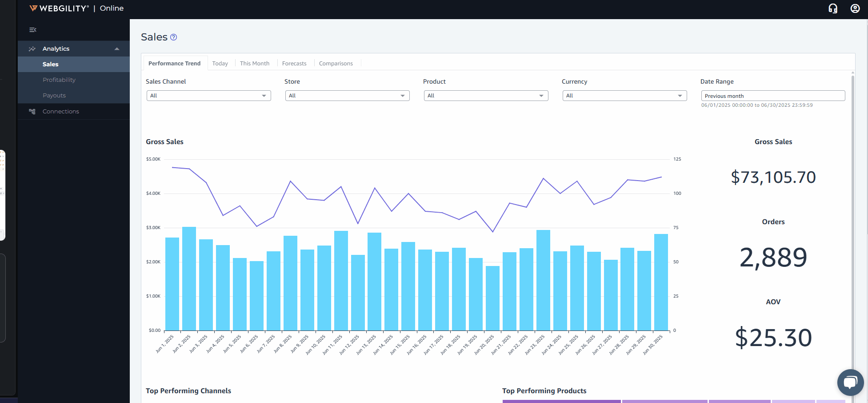Viewport: 868px width, 403px height.
Task: Switch to the Forecasts tab
Action: (294, 63)
